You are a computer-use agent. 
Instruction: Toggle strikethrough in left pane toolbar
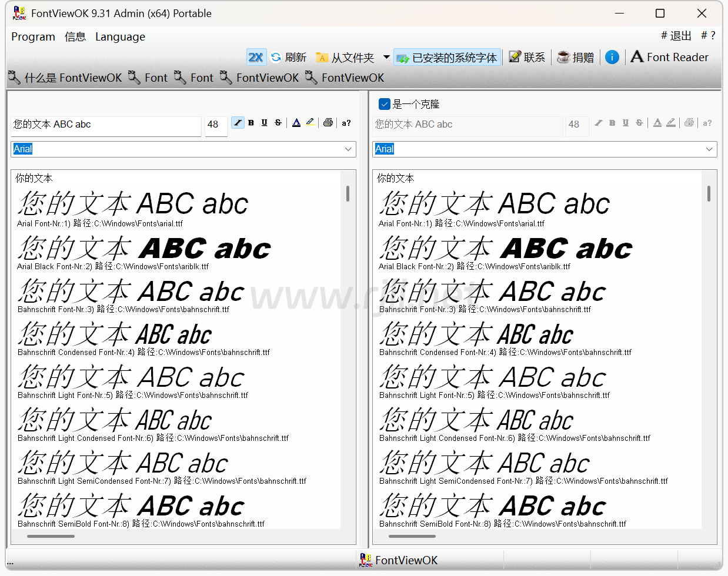pos(278,123)
